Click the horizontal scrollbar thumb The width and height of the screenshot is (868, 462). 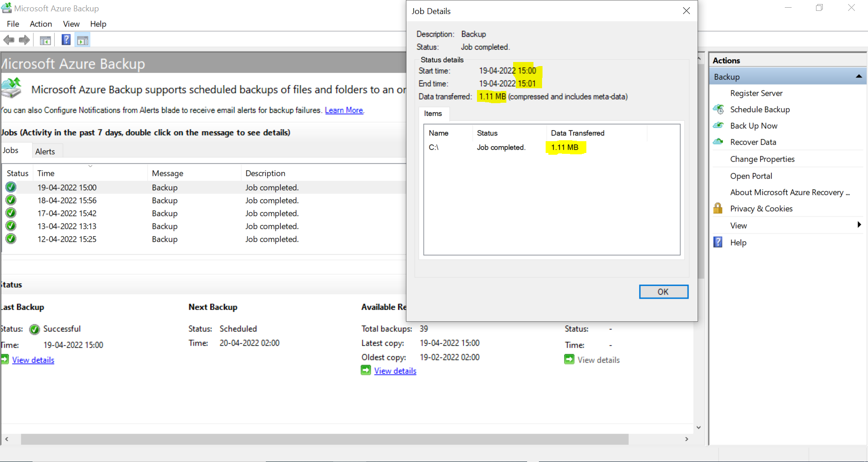(325, 439)
